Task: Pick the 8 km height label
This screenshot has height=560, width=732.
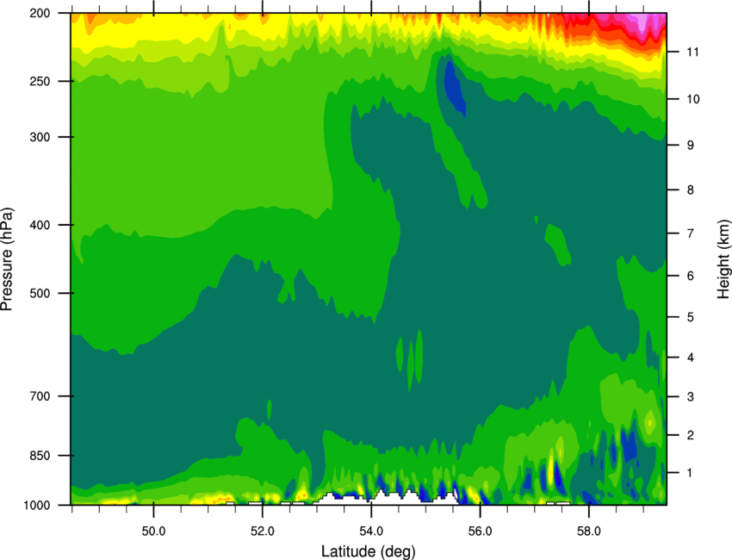Action: [x=691, y=190]
